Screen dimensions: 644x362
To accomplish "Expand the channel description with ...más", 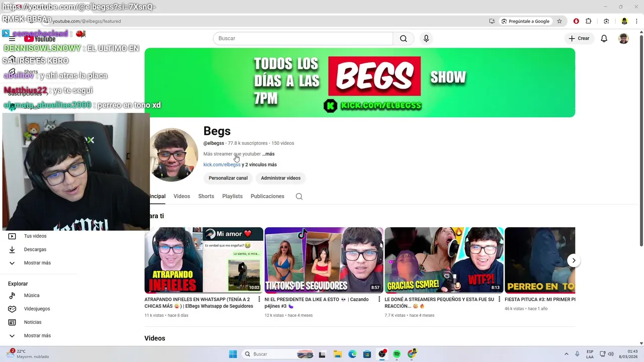I will click(x=268, y=154).
